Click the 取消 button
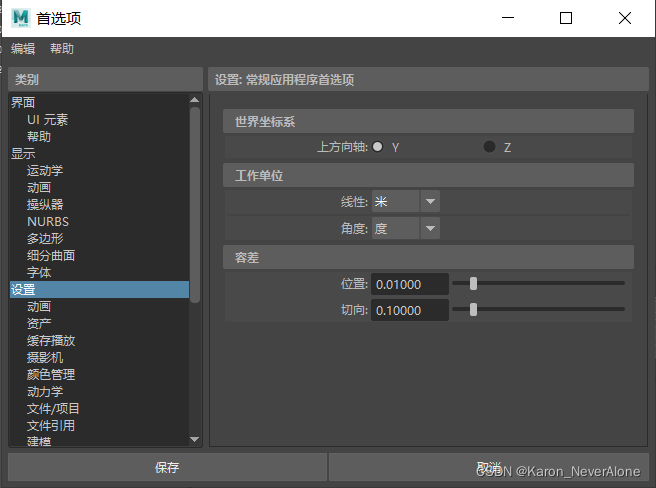The image size is (656, 488). point(489,467)
